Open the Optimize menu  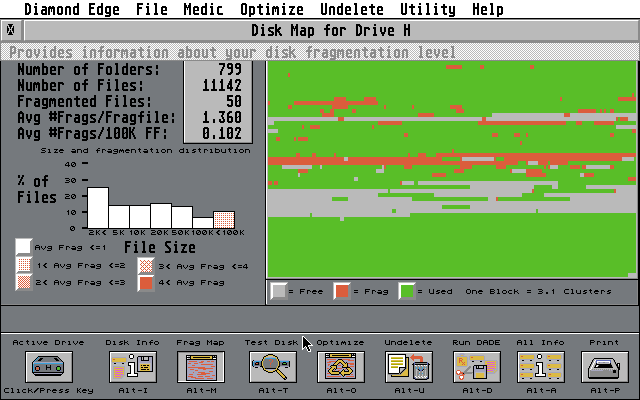271,9
